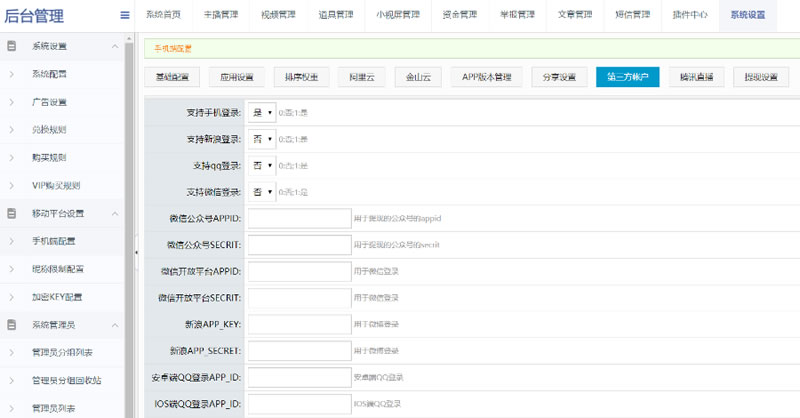This screenshot has height=418, width=800.
Task: Collapse the 系统设置 sidebar section using its caret
Action: 115,46
